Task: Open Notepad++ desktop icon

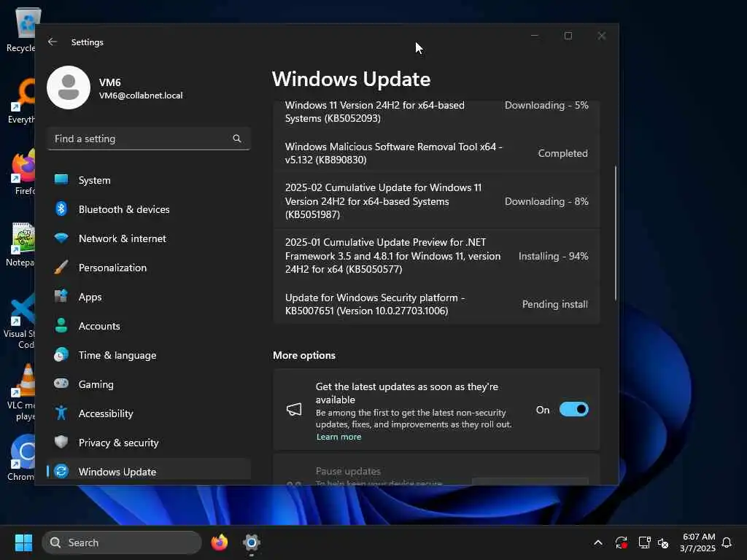Action: point(20,244)
